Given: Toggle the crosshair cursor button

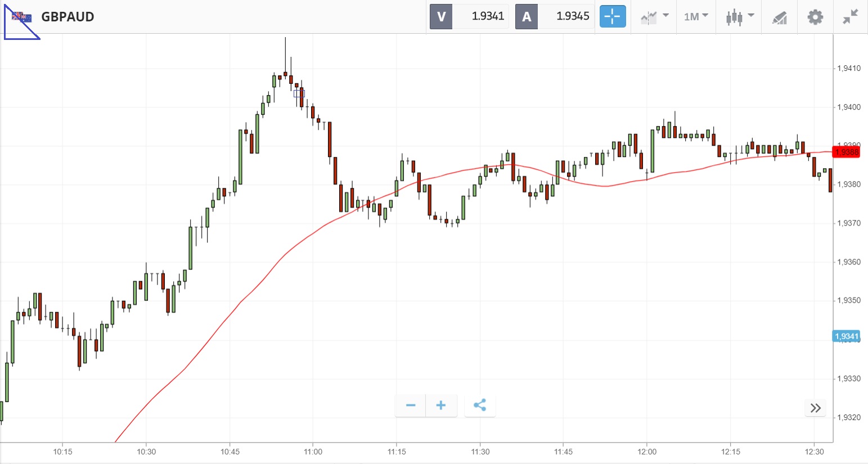Looking at the screenshot, I should click(x=612, y=17).
